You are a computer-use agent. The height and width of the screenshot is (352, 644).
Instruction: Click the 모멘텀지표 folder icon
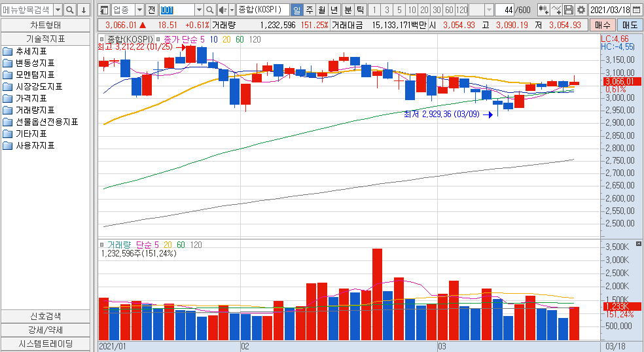(8, 75)
